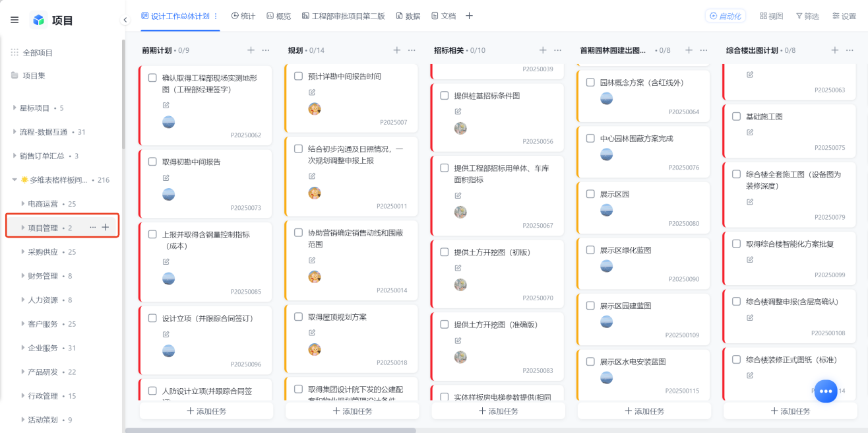
Task: Collapse sidebar with the chevron button
Action: click(x=125, y=20)
